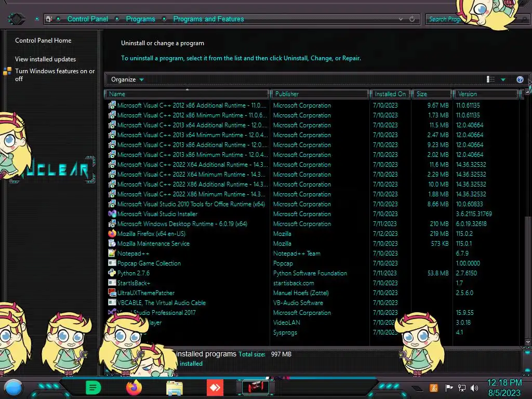Select Microsoft Visual C++ 2022 X86 Additional Runtime
This screenshot has height=399, width=532.
pyautogui.click(x=192, y=184)
